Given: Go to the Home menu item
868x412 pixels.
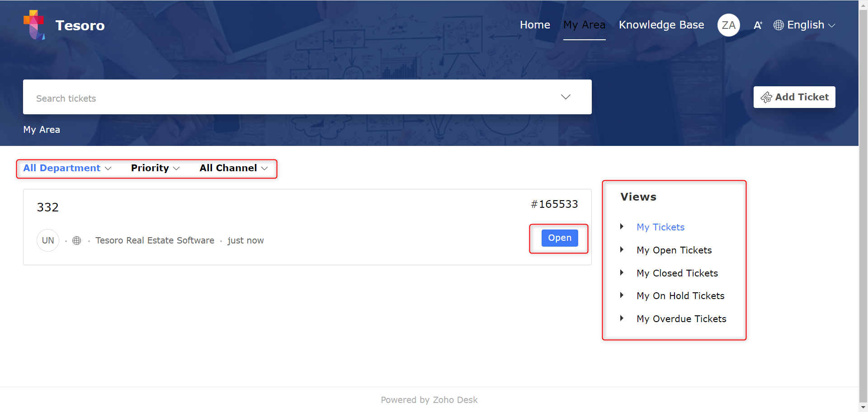Looking at the screenshot, I should (535, 25).
